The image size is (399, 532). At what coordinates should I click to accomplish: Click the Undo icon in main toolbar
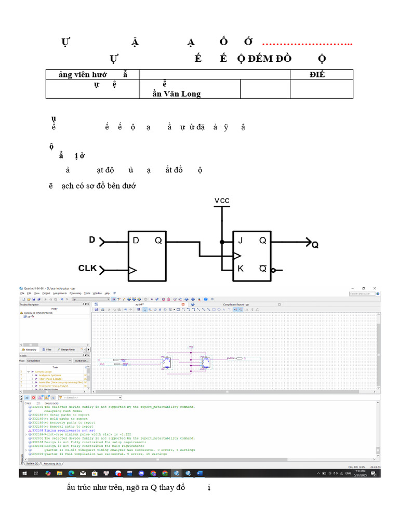click(61, 299)
